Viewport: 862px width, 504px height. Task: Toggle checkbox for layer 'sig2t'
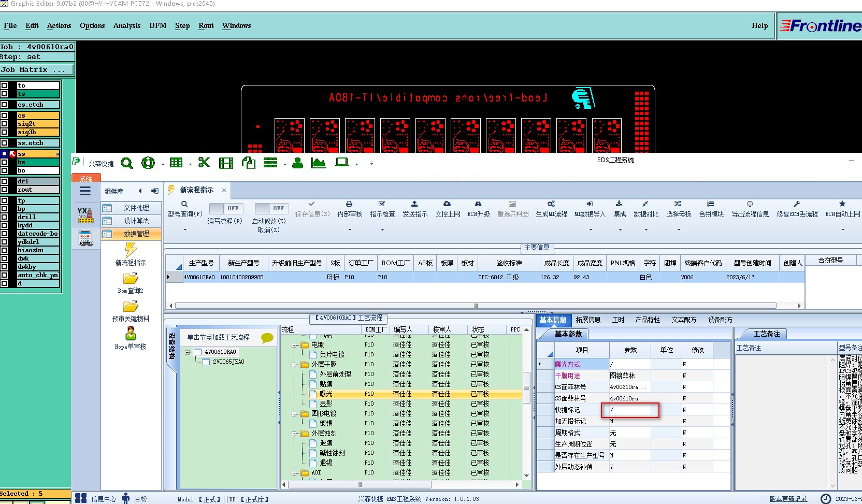(4, 124)
